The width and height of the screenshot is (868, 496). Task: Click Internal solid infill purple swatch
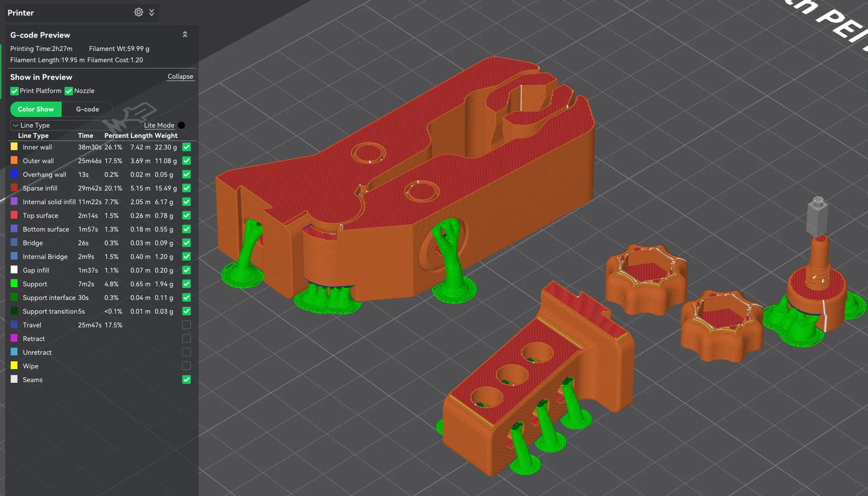pos(14,201)
